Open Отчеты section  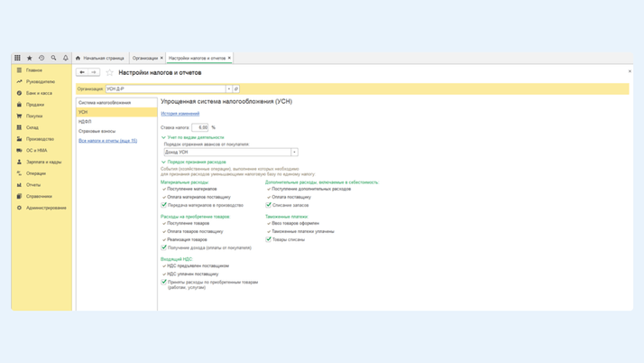click(33, 185)
